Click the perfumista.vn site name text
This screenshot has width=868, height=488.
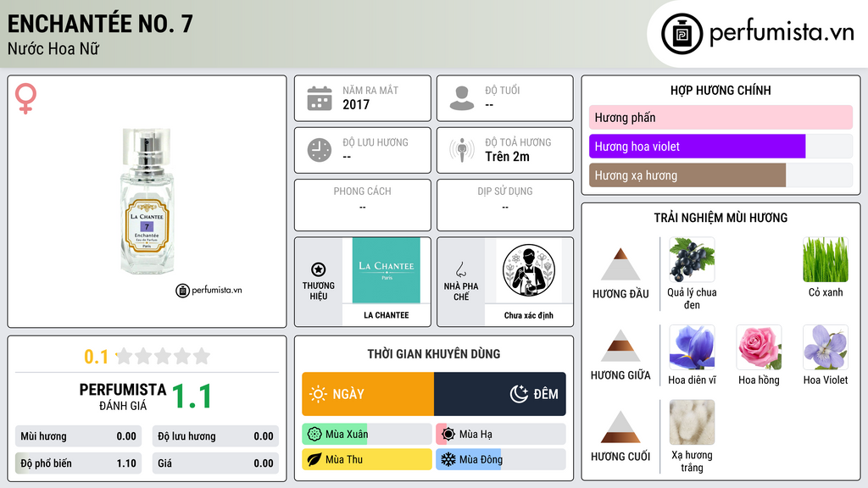(782, 32)
